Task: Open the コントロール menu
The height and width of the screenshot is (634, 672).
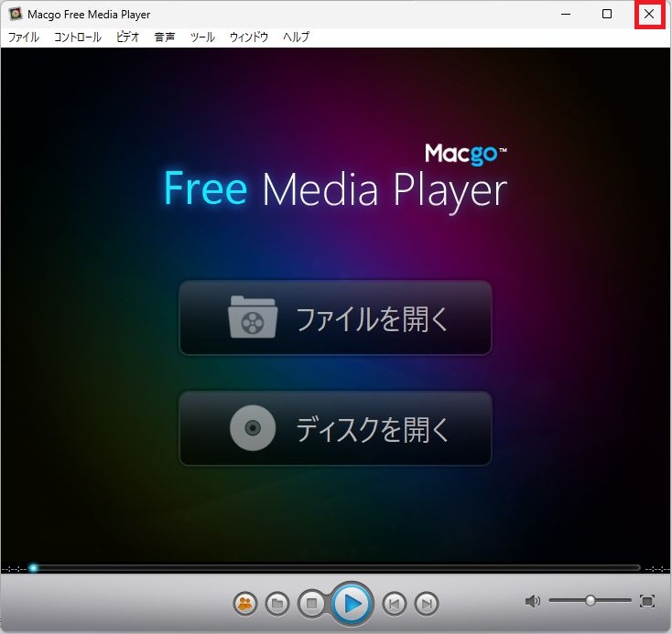Action: coord(78,38)
